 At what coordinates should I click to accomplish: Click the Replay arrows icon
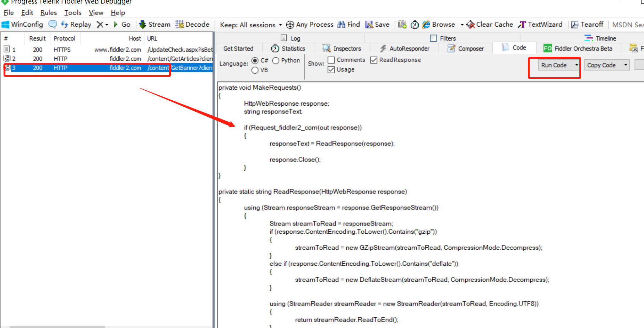point(64,25)
